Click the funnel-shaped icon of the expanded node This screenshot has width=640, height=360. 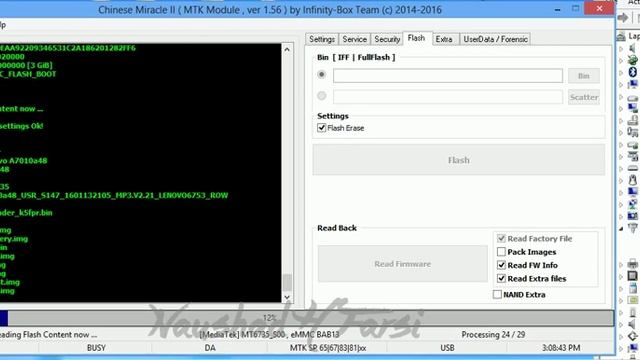click(633, 228)
